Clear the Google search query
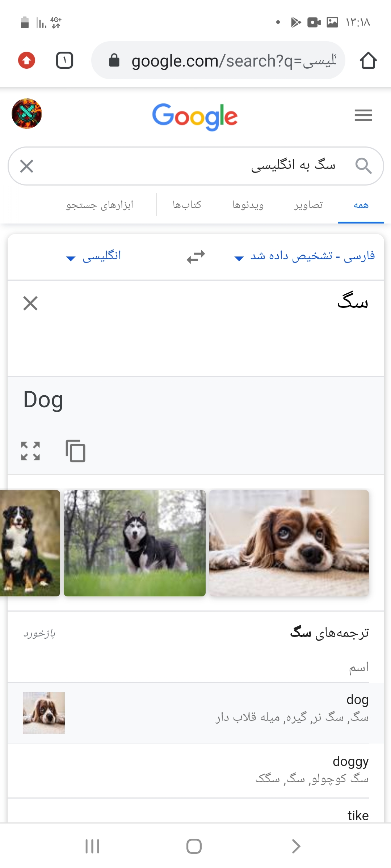Viewport: 391px width, 868px height. 27,166
